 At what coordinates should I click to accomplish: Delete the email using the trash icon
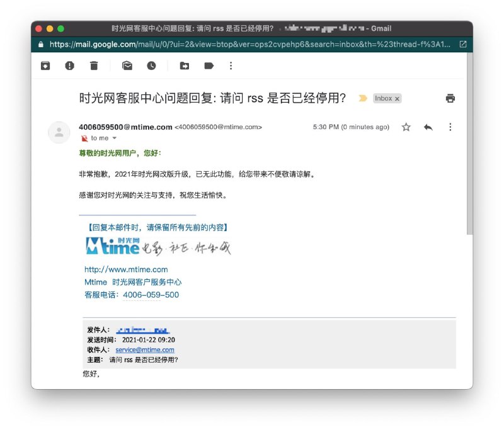click(x=95, y=65)
